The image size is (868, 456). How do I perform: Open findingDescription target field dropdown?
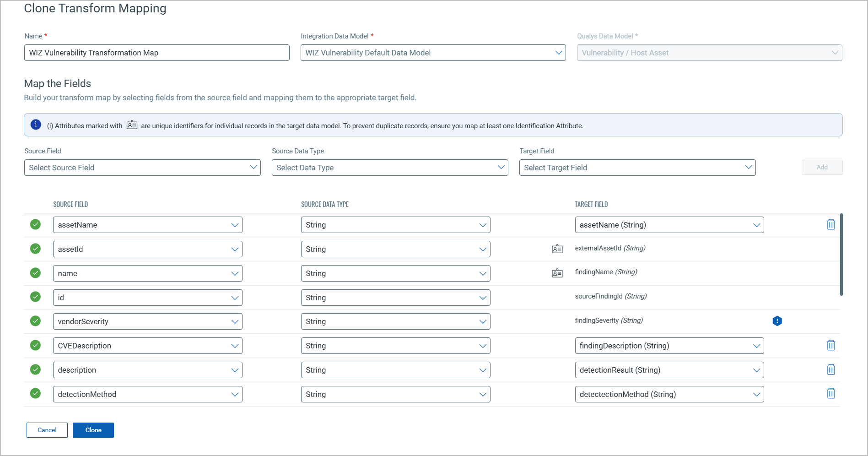tap(669, 346)
